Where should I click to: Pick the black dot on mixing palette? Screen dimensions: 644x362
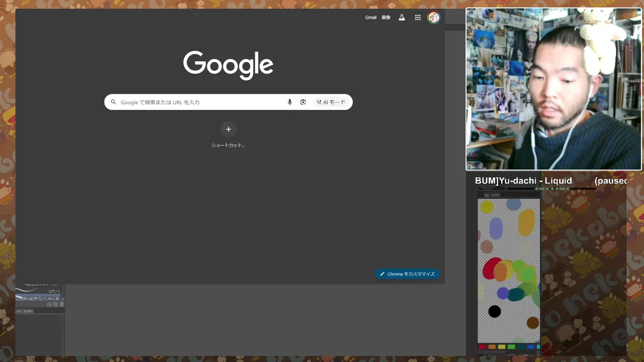[495, 311]
